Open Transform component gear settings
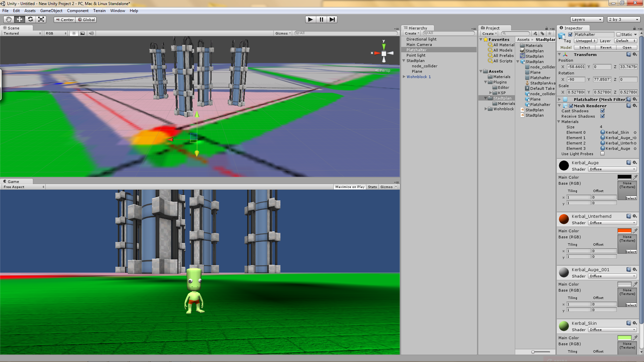This screenshot has width=644, height=362. pyautogui.click(x=635, y=54)
